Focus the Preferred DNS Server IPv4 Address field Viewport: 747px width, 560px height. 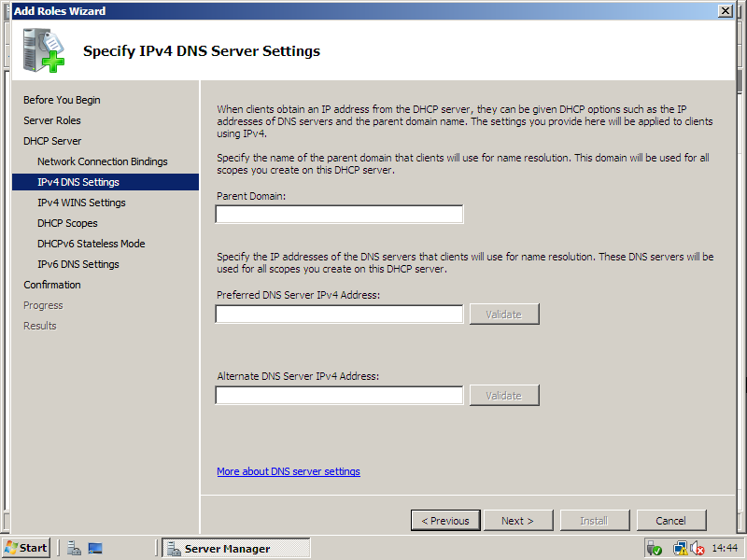[339, 315]
